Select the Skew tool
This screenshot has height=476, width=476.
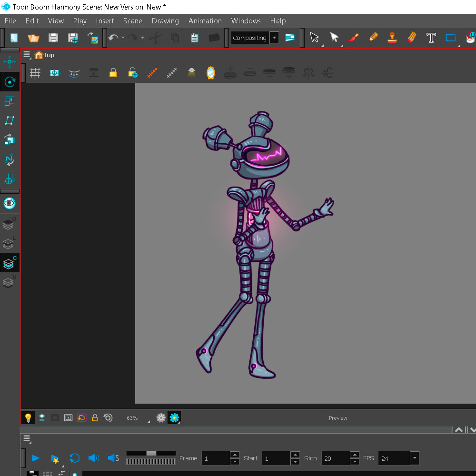tap(10, 120)
